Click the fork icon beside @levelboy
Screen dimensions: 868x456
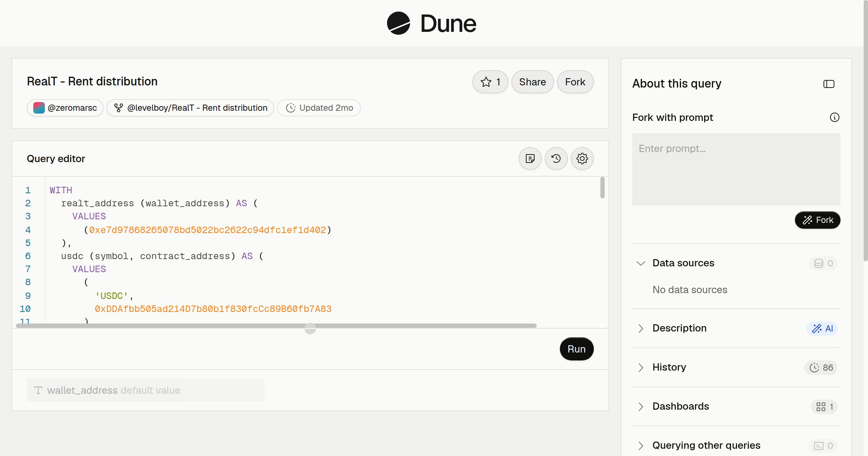[118, 108]
